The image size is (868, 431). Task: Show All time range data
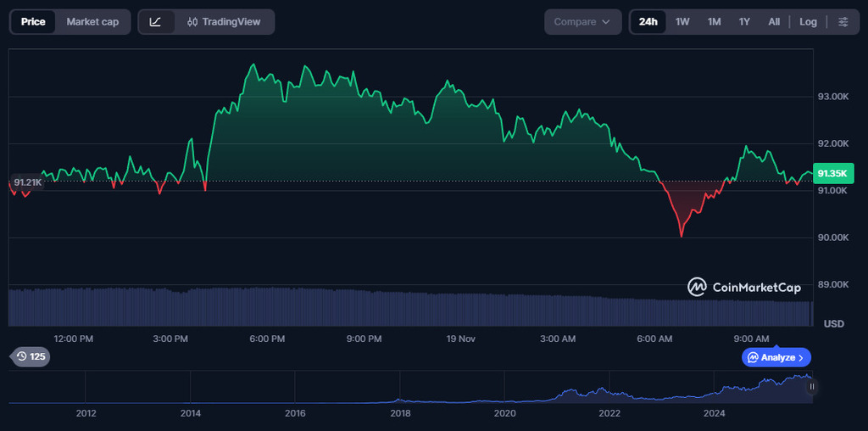(774, 22)
